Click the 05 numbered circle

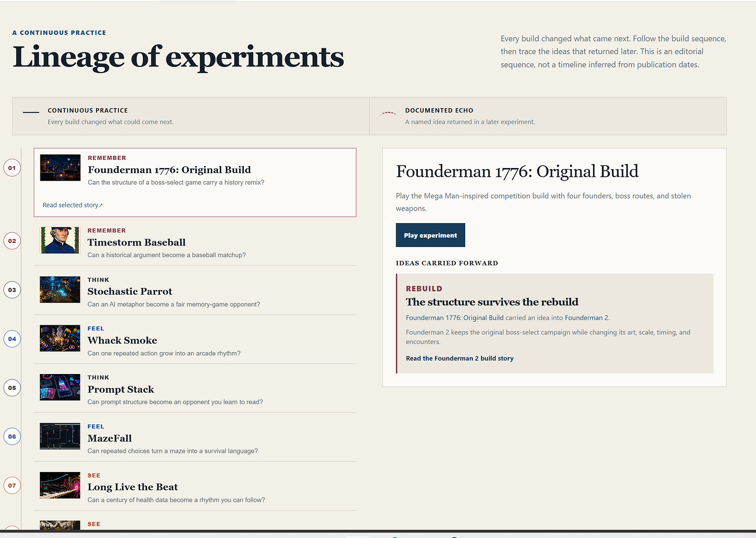12,388
